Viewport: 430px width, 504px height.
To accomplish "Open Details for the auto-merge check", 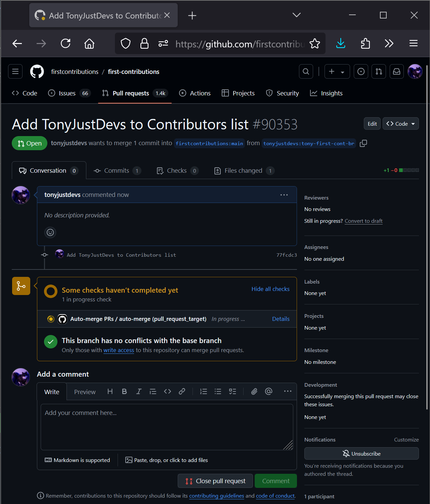I will pos(281,319).
